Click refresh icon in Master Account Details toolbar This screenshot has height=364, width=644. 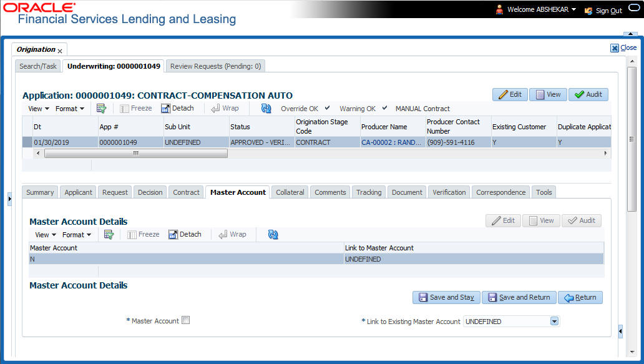click(x=273, y=235)
